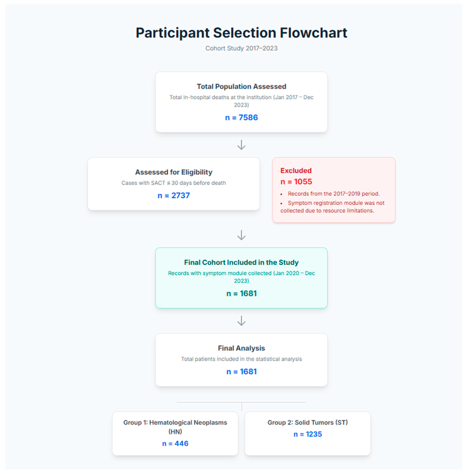Click the arrow above Final Analysis box
The width and height of the screenshot is (468, 476).
tap(241, 321)
